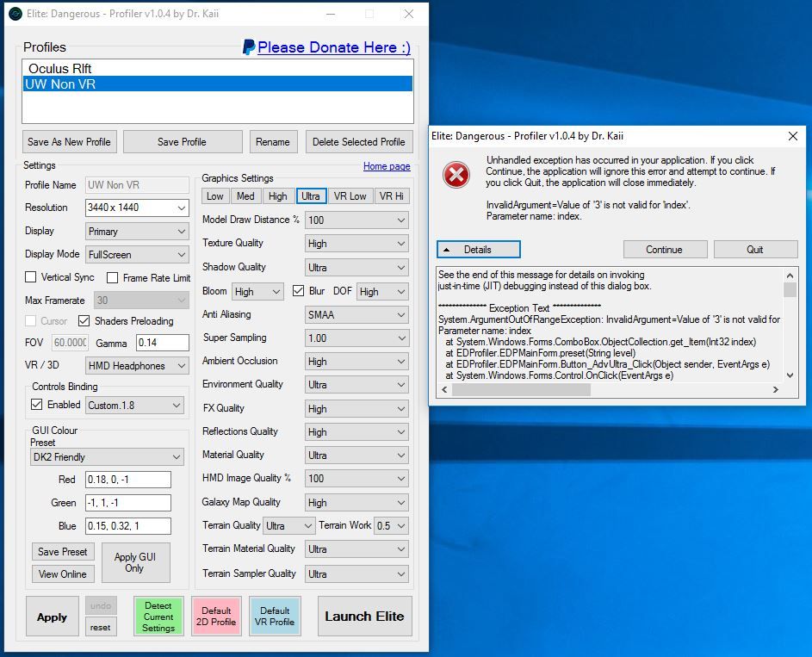The image size is (812, 657).
Task: Expand the Galaxy Map Quality dropdown
Action: (356, 503)
